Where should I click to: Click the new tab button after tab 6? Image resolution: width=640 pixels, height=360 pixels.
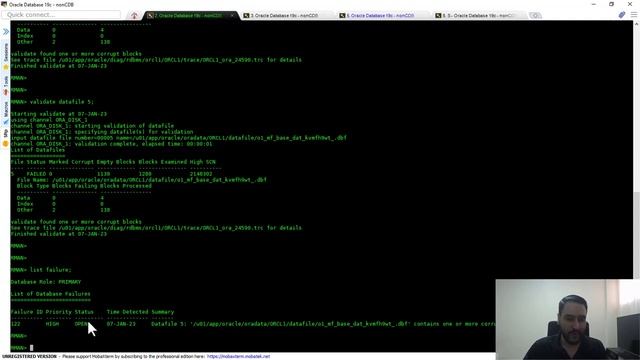[535, 16]
